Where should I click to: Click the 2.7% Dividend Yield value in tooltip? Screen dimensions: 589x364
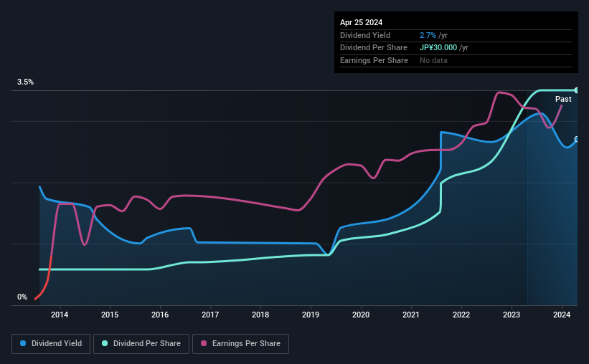pos(428,35)
